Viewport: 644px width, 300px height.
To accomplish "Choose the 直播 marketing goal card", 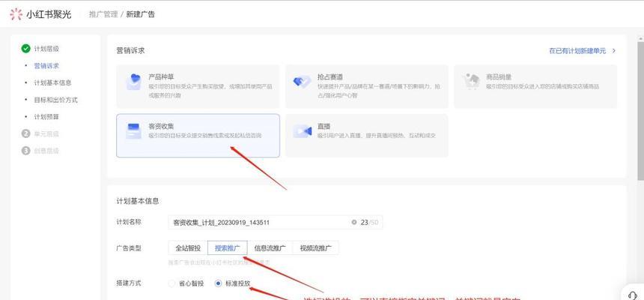I will pos(367,136).
